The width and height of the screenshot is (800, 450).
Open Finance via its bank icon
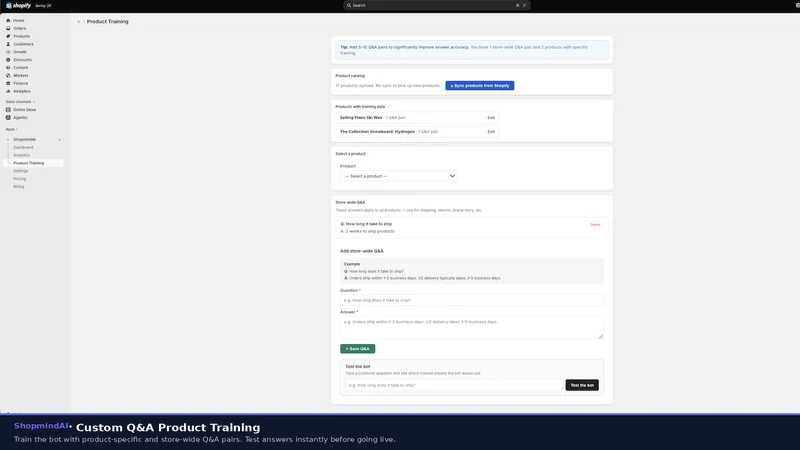[8, 83]
